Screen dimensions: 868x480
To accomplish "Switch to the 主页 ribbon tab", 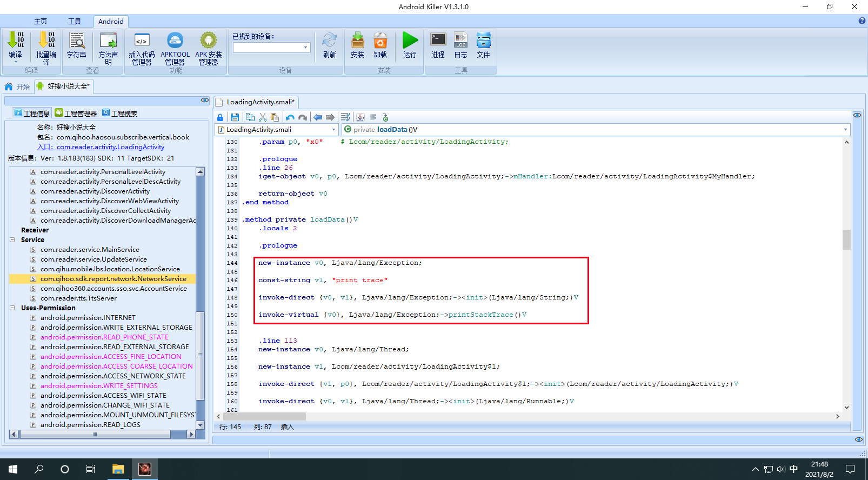I will pyautogui.click(x=41, y=22).
